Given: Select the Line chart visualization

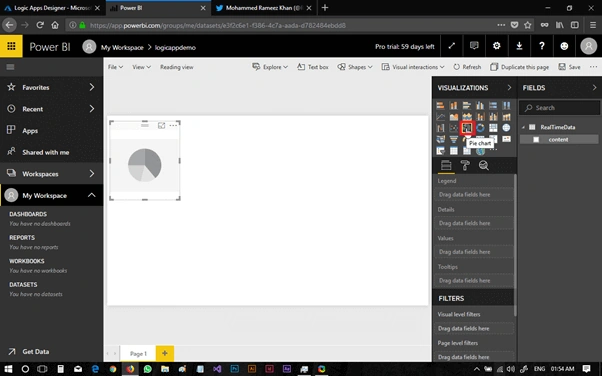Looking at the screenshot, I should coord(440,116).
